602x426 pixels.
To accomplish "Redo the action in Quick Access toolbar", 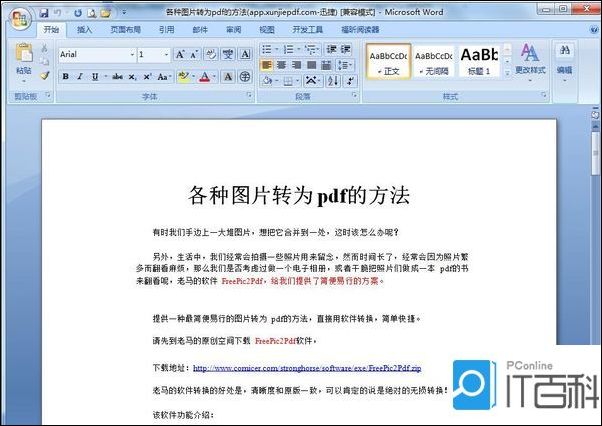I will pyautogui.click(x=78, y=13).
